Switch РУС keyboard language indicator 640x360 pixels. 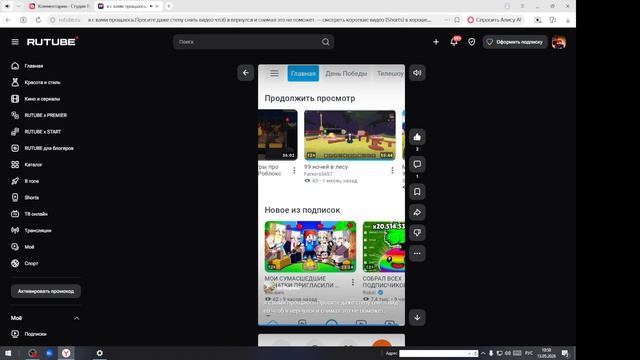pyautogui.click(x=529, y=353)
